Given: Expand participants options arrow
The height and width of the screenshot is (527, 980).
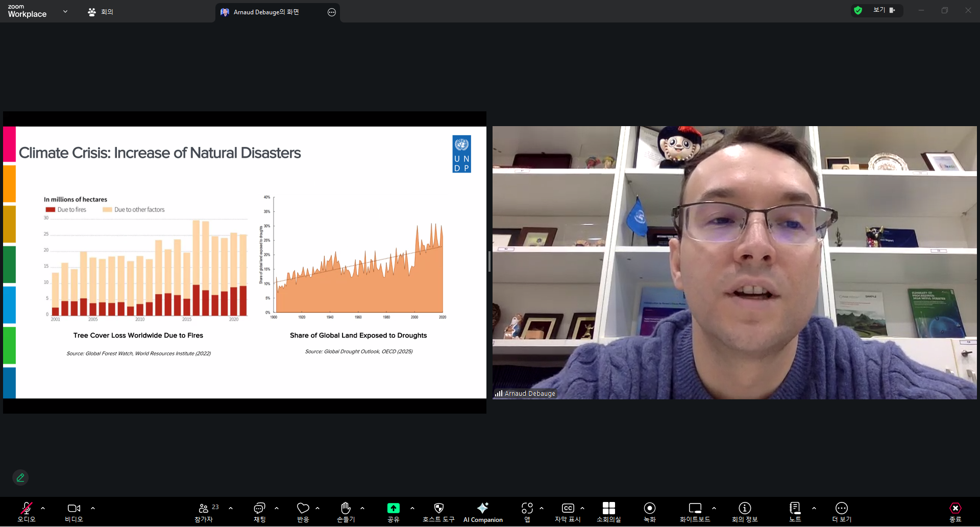Looking at the screenshot, I should pos(231,509).
